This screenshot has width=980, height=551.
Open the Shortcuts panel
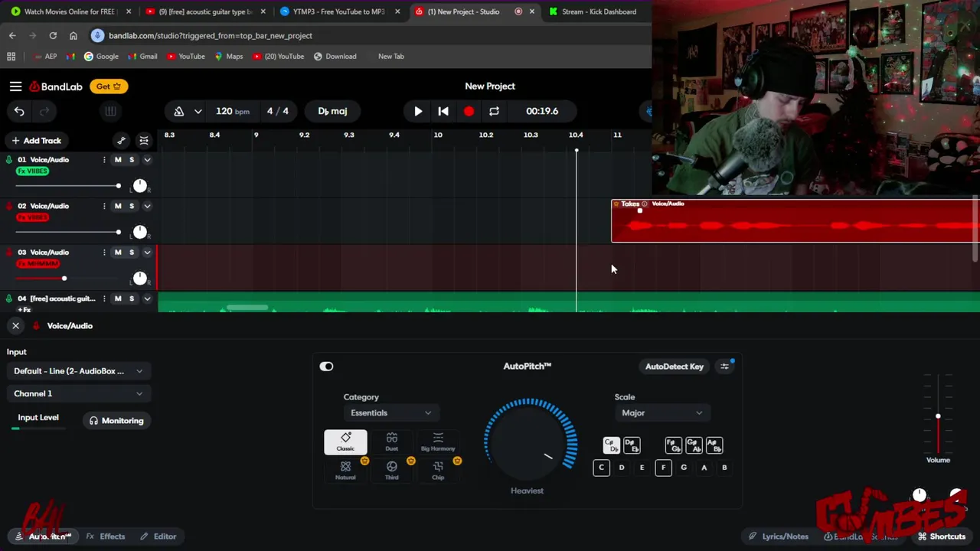click(x=942, y=536)
